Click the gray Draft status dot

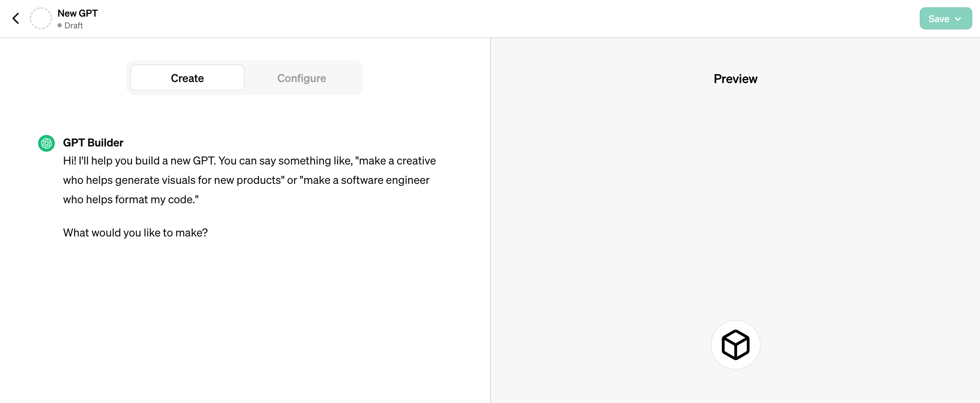point(60,26)
